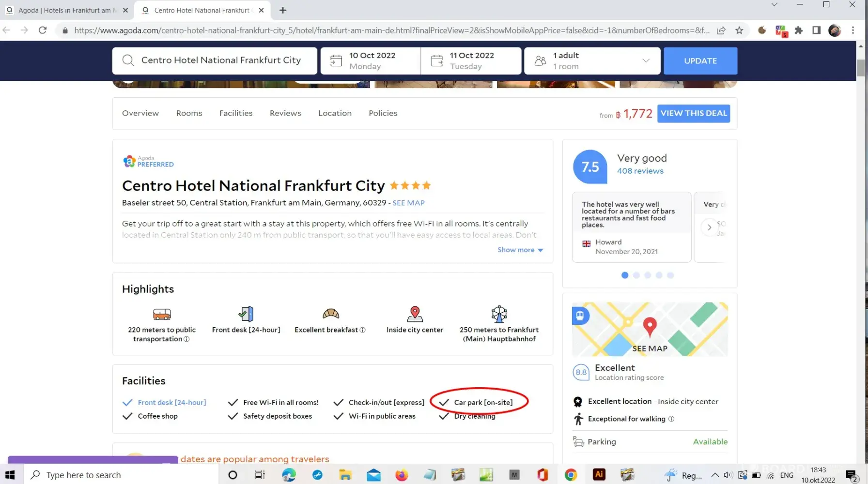Click the map thumbnail labeled SEE MAP
The width and height of the screenshot is (868, 484).
[650, 329]
